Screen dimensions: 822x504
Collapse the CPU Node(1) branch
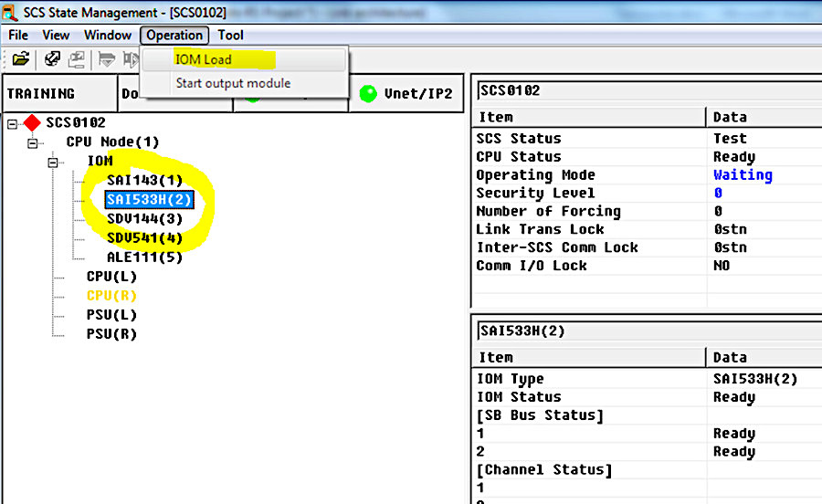(33, 143)
